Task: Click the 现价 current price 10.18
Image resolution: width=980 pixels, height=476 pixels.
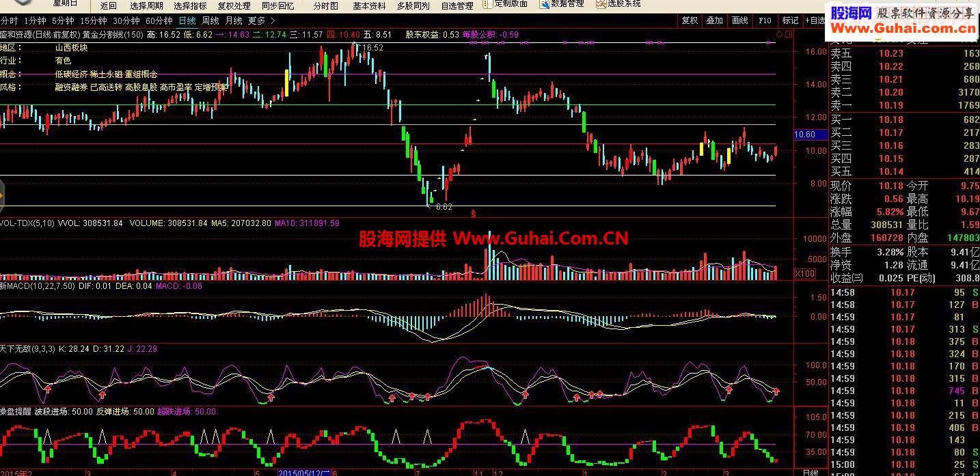Action: point(891,186)
